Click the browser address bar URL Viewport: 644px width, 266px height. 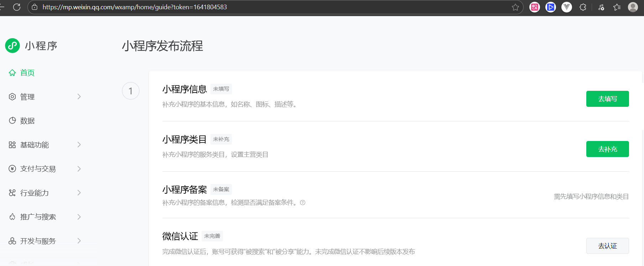[x=135, y=7]
